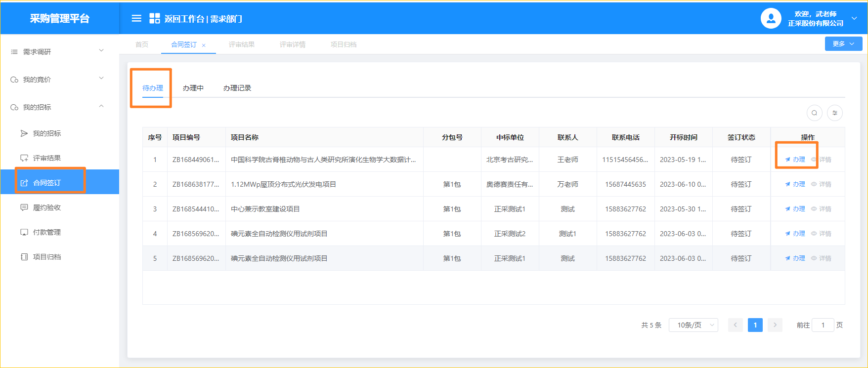Click the page jump number input field

point(823,325)
